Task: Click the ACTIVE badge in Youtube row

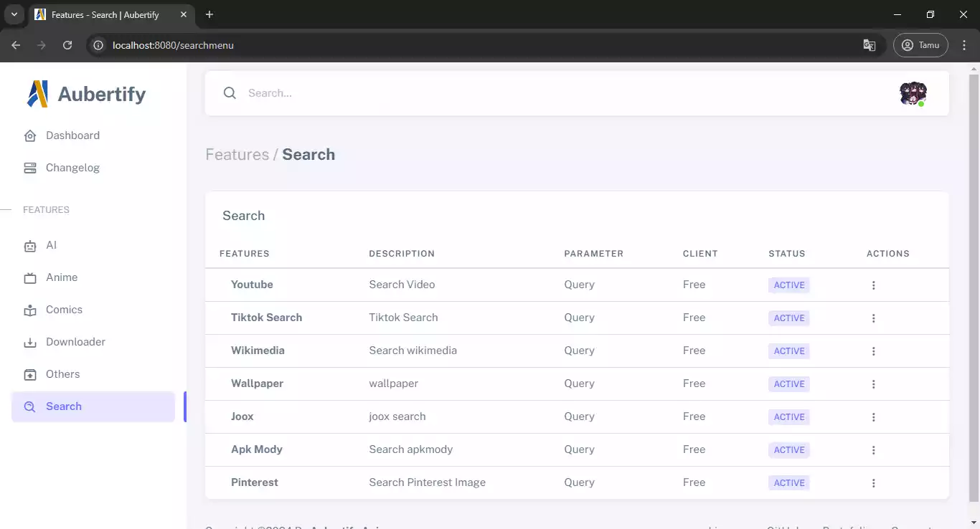Action: [x=789, y=285]
